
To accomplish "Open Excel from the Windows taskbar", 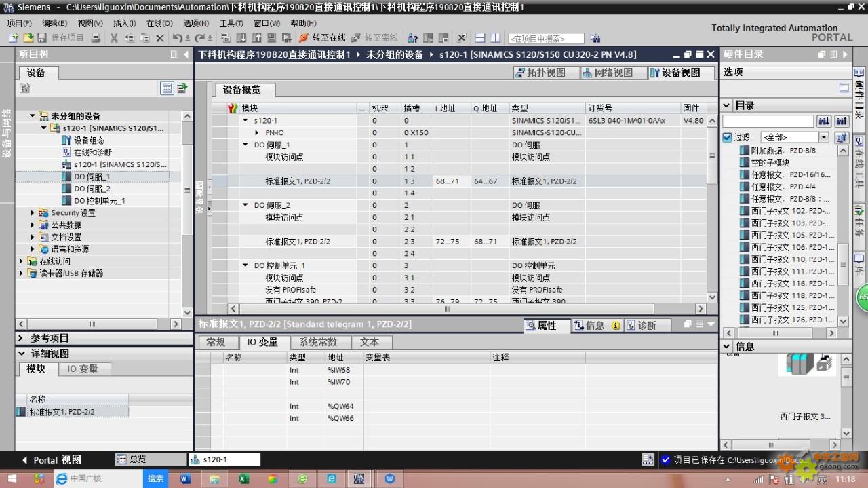I will click(244, 478).
